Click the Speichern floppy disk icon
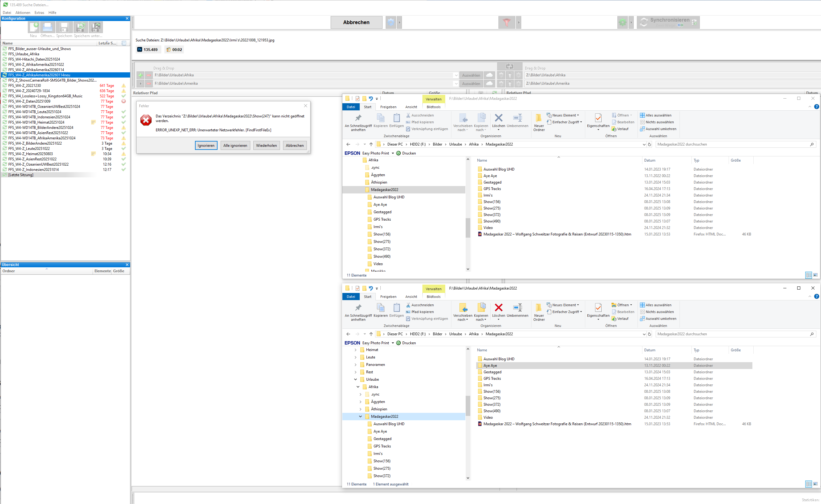 64,27
